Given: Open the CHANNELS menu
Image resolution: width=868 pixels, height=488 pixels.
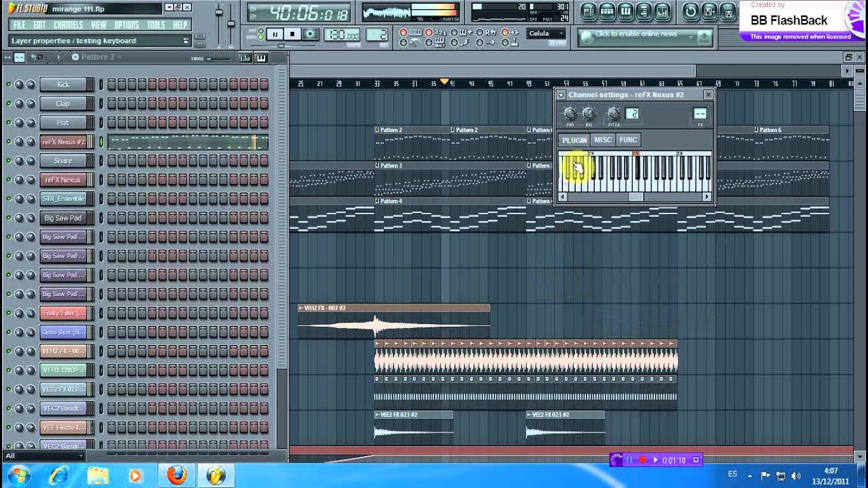Looking at the screenshot, I should [x=68, y=25].
